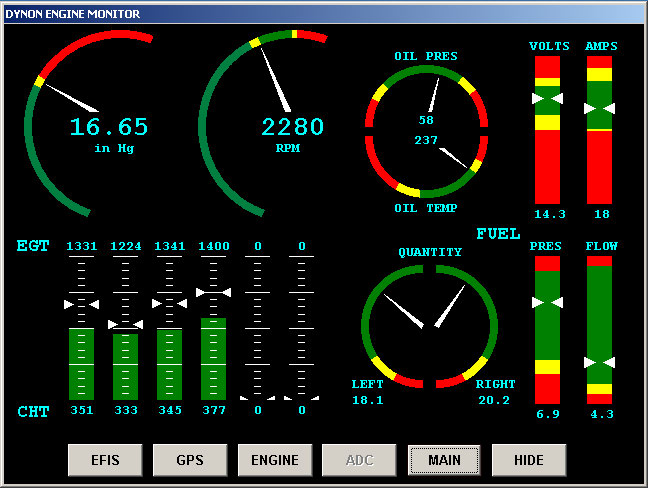Image resolution: width=648 pixels, height=488 pixels.
Task: Click the manifold pressure 16.65 readout
Action: point(109,127)
